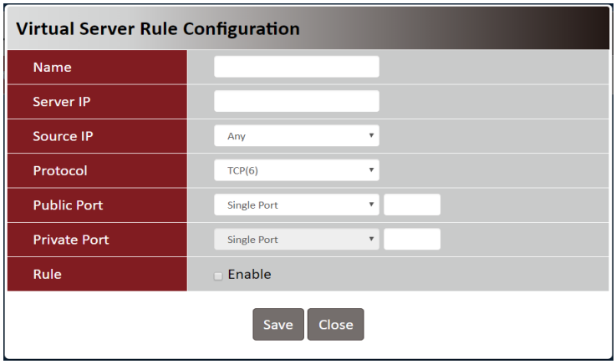Click the Name text field
Viewport: 616px width, 364px height.
pyautogui.click(x=296, y=67)
